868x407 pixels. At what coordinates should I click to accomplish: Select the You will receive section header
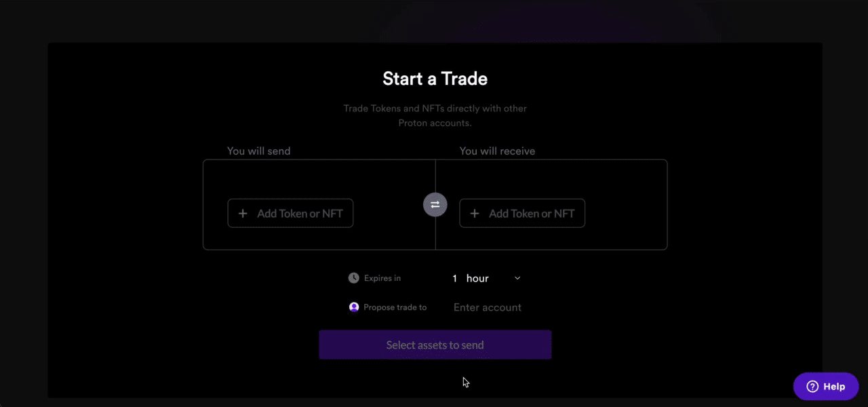pyautogui.click(x=497, y=151)
